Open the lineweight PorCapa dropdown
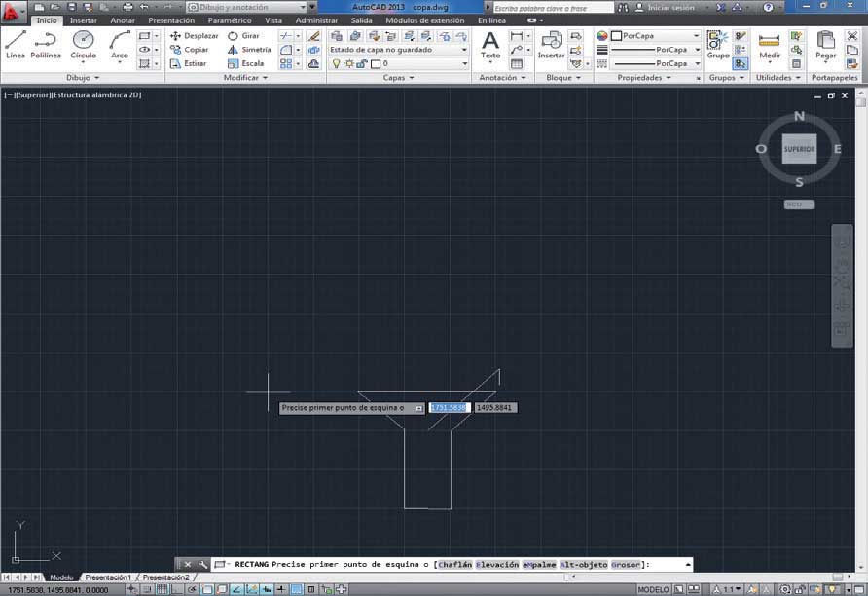868x596 pixels. (x=656, y=50)
